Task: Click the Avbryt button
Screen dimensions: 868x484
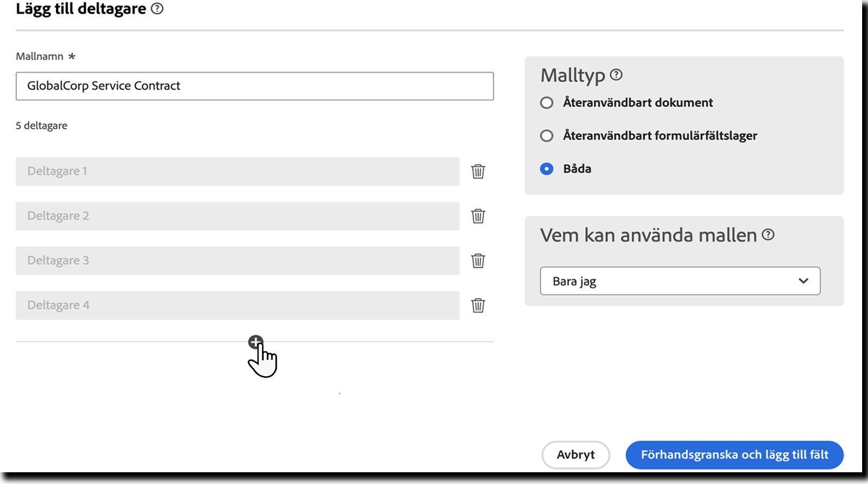Action: [575, 455]
